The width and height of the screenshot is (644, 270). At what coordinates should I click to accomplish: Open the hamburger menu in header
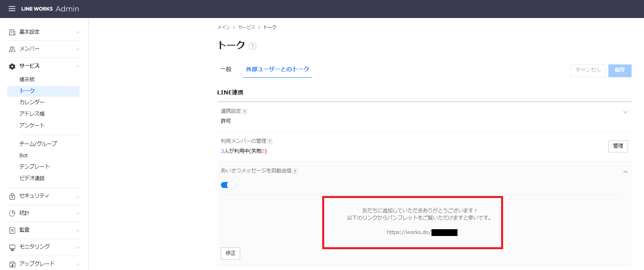pyautogui.click(x=12, y=9)
